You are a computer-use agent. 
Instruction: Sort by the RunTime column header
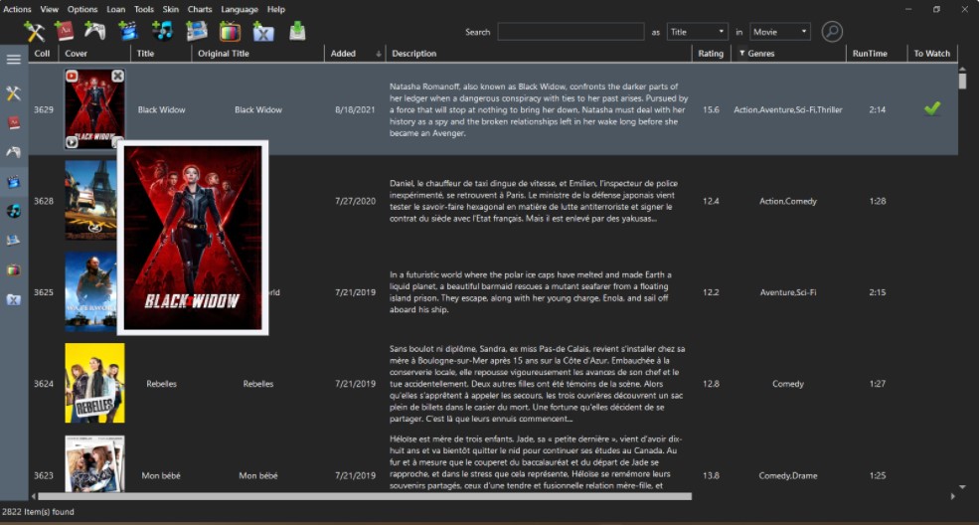coord(877,53)
